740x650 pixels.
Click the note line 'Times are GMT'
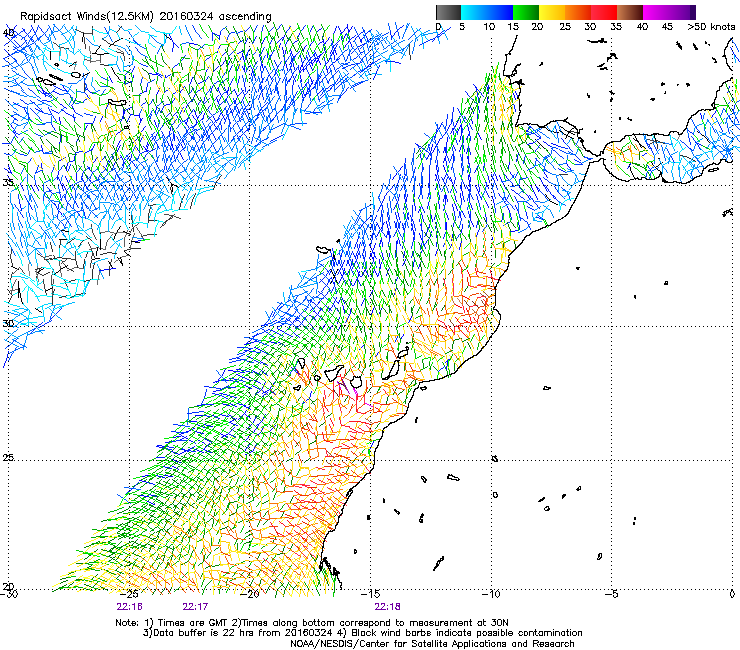tap(192, 623)
